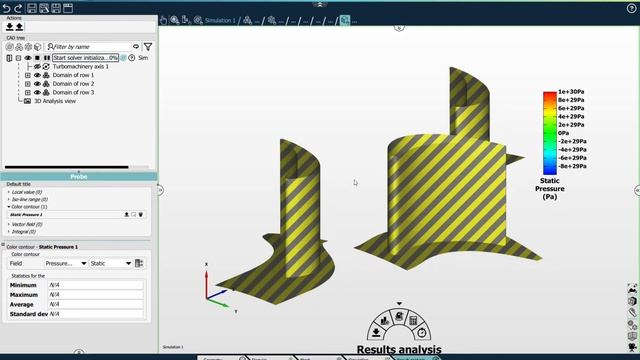Select the Results analysis workflow tab
640x360 pixels.
pyautogui.click(x=416, y=358)
